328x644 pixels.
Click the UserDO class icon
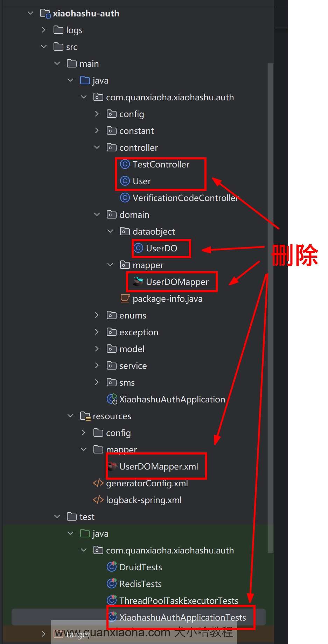click(x=138, y=248)
